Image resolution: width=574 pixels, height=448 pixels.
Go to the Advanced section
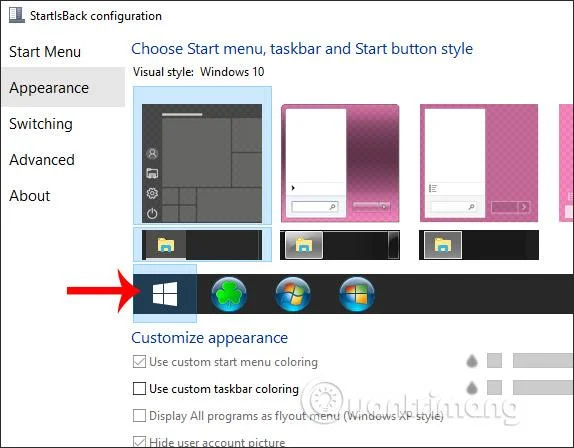point(42,160)
